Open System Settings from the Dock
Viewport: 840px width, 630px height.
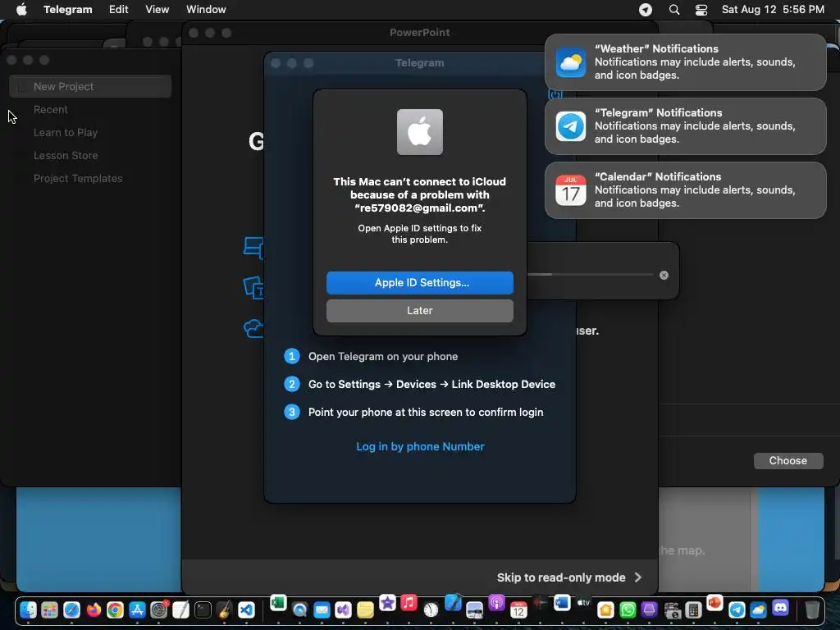coord(159,609)
